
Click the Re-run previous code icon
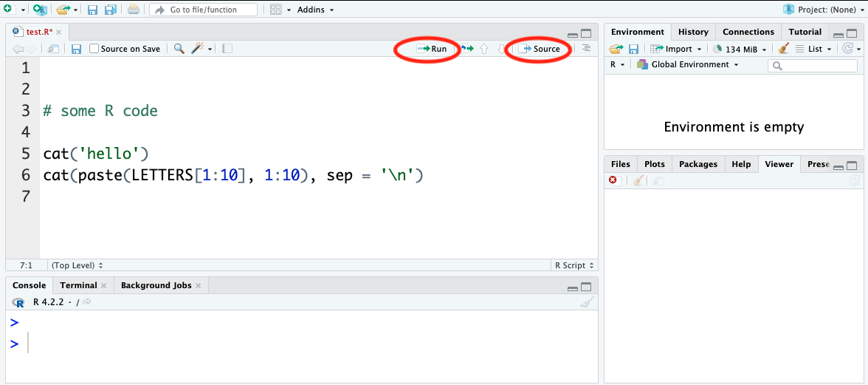(467, 49)
